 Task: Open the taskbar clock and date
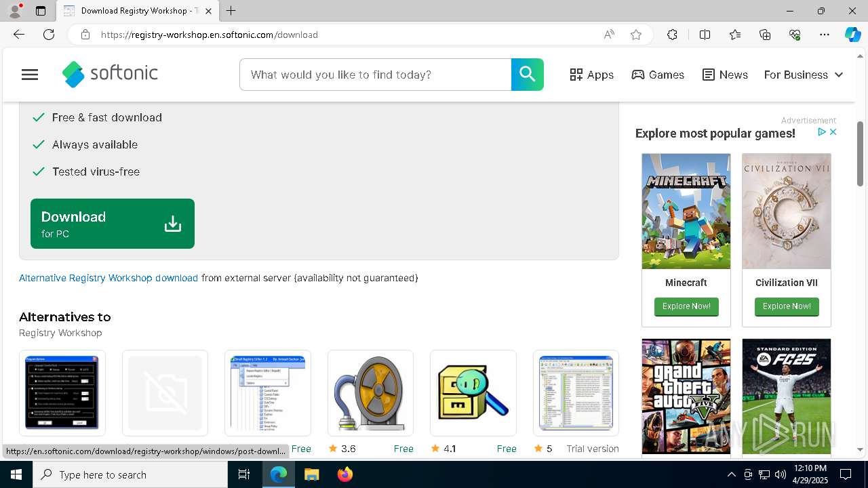810,474
